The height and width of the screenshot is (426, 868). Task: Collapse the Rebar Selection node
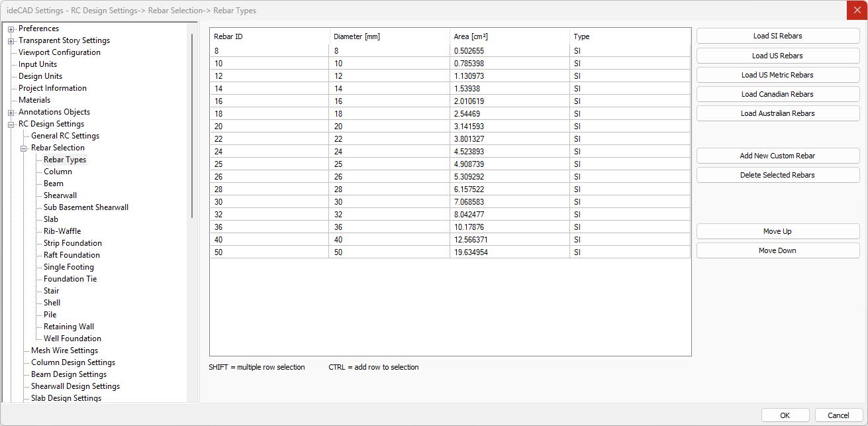[x=23, y=148]
